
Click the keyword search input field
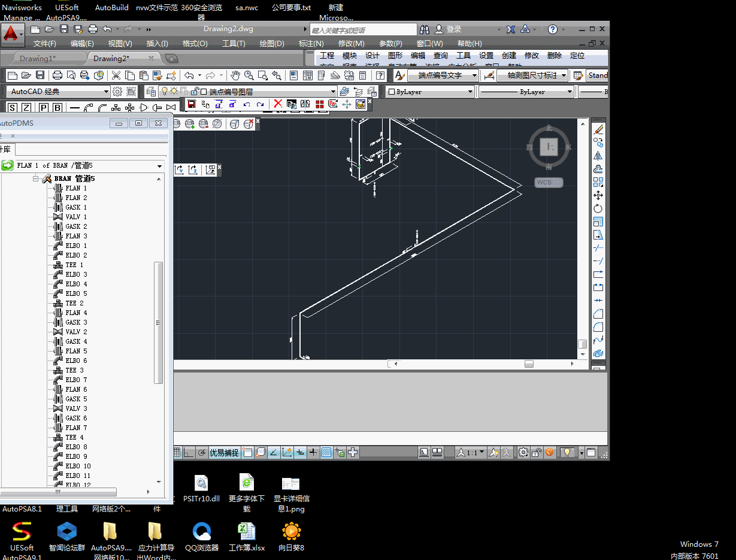363,29
